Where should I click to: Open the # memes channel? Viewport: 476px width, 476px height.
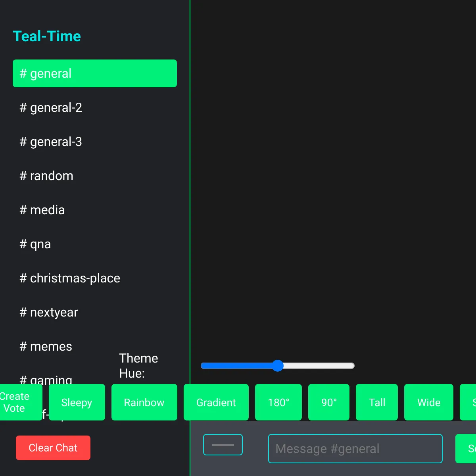[95, 346]
